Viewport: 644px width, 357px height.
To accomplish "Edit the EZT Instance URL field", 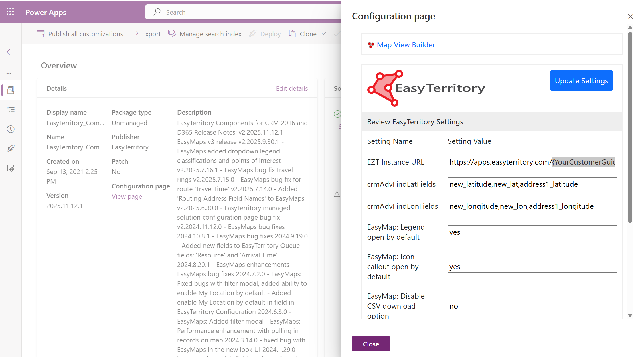I will 532,162.
